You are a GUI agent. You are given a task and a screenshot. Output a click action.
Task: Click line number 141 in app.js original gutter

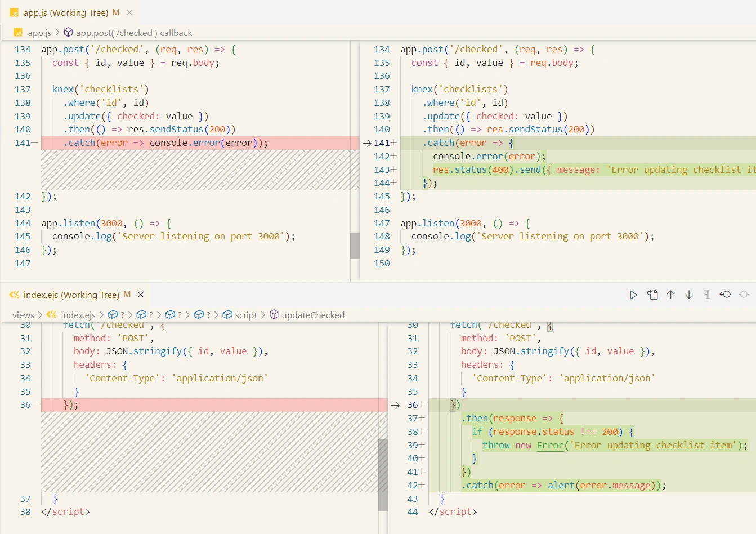click(x=23, y=143)
